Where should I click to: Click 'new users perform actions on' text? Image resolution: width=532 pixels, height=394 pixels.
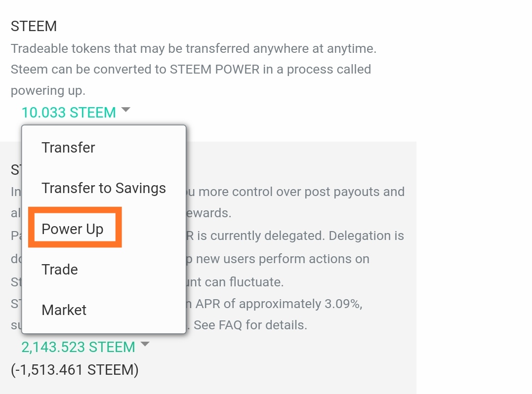pyautogui.click(x=283, y=259)
